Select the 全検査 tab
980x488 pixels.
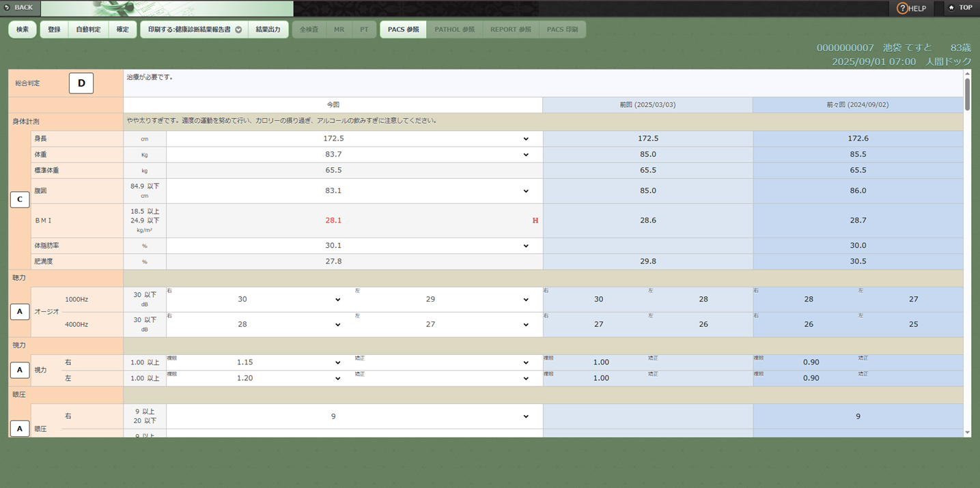309,29
